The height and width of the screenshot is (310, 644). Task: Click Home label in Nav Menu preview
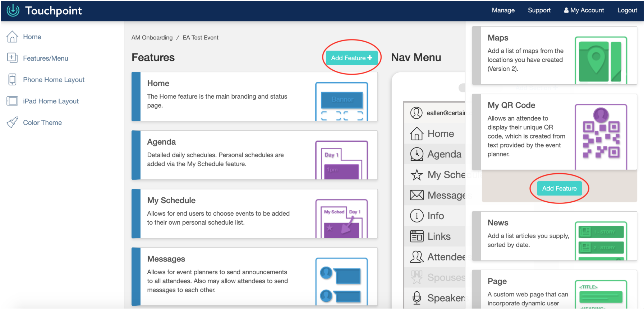[441, 134]
